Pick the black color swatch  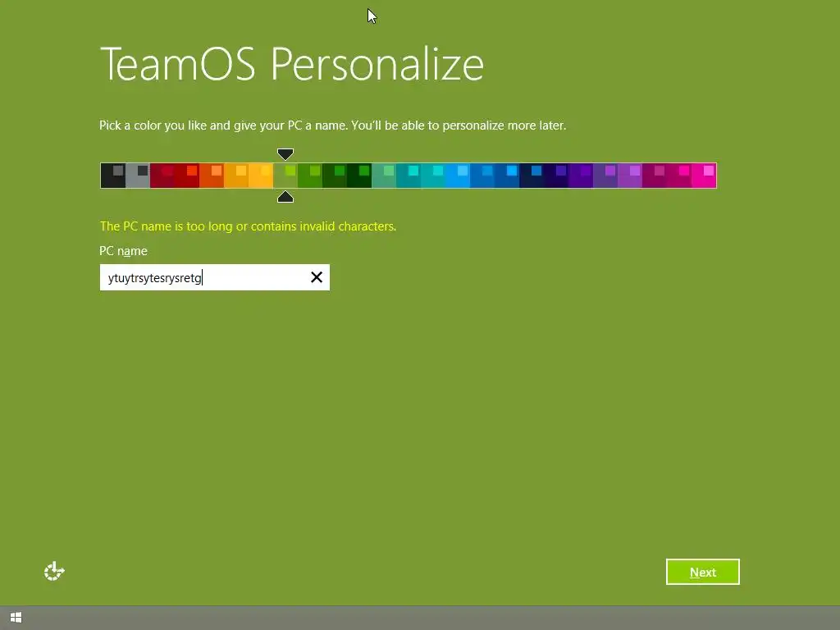(113, 176)
